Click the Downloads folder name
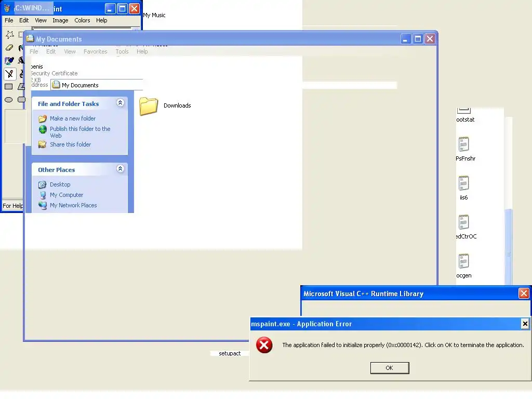This screenshot has width=532, height=399. pos(177,105)
